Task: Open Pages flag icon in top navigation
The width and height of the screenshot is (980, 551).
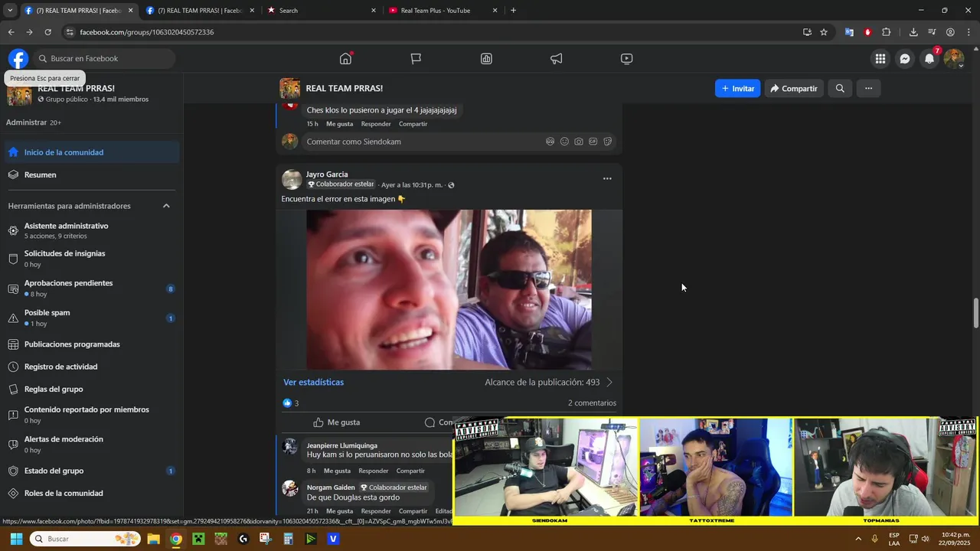Action: tap(416, 58)
